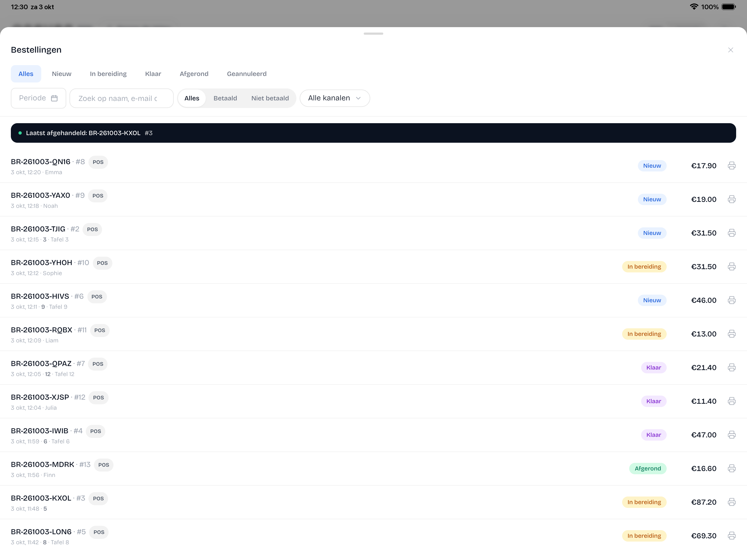Switch to the Alles status tab

coord(26,74)
